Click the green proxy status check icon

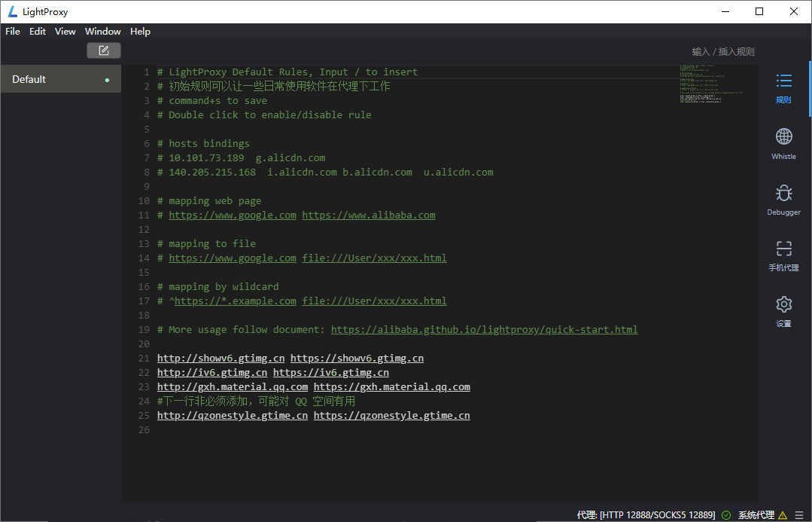pos(726,515)
